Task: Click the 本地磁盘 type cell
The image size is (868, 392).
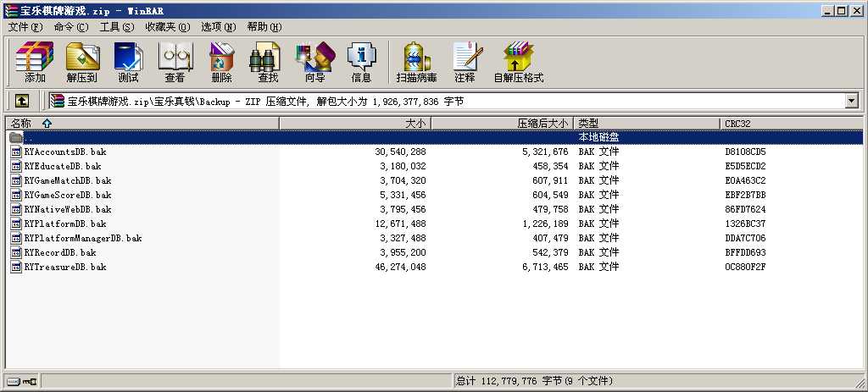Action: click(598, 137)
